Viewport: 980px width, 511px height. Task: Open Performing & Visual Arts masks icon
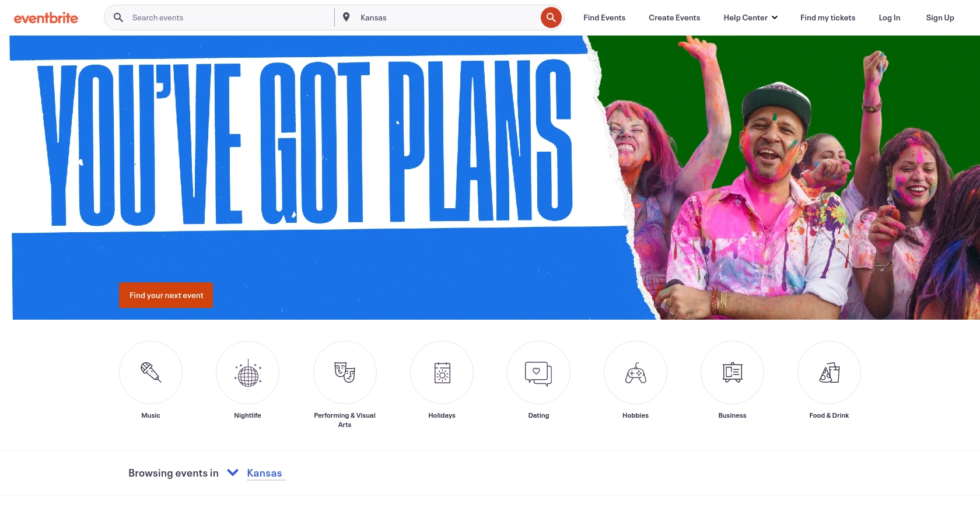(x=345, y=372)
